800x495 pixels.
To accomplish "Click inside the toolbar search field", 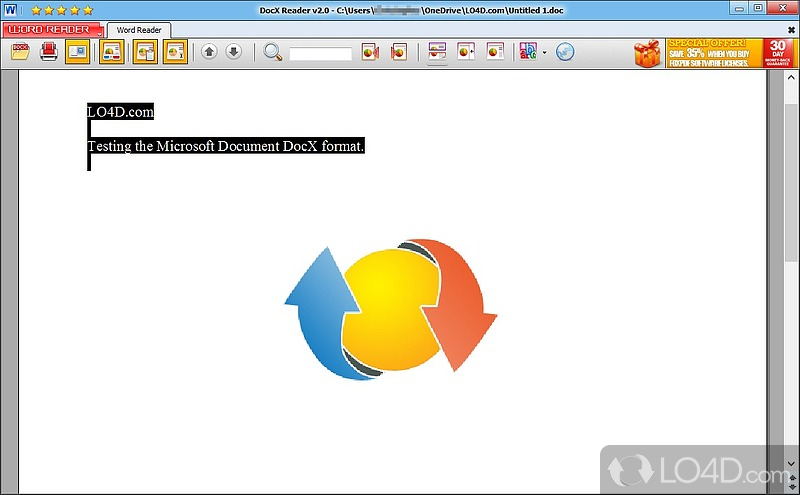I will tap(320, 53).
